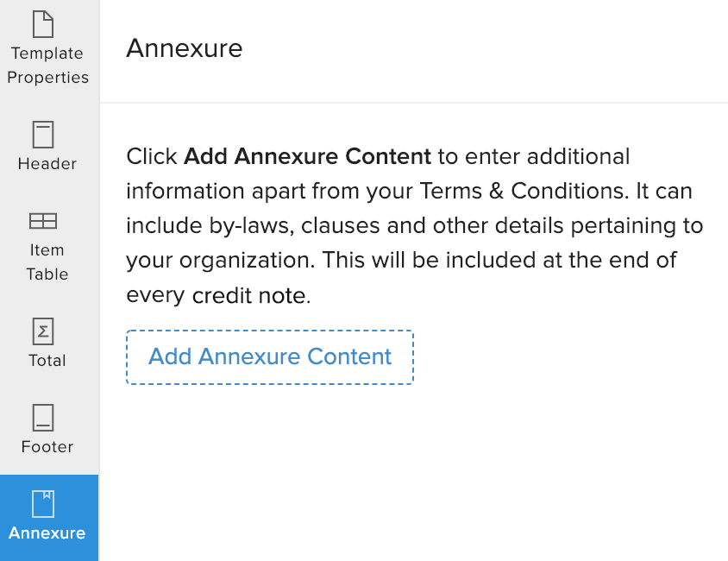Click the Item Table grid icon

pyautogui.click(x=43, y=222)
